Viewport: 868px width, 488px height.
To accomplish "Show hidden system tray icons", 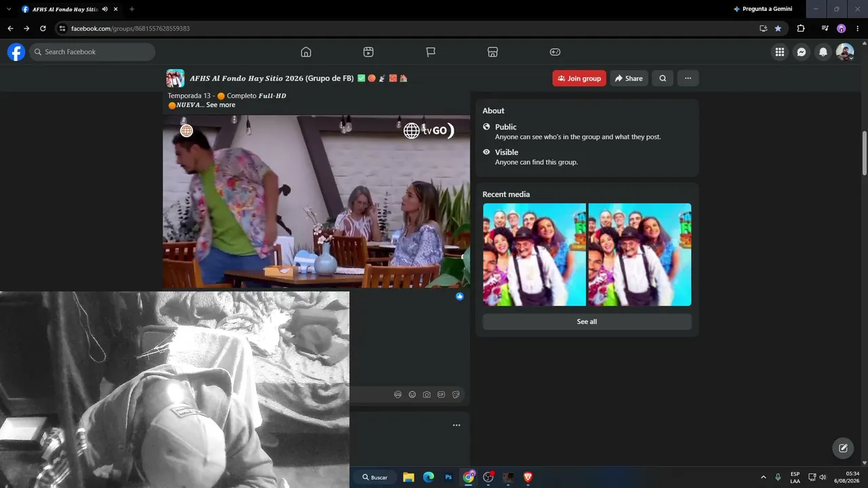I will (x=764, y=477).
